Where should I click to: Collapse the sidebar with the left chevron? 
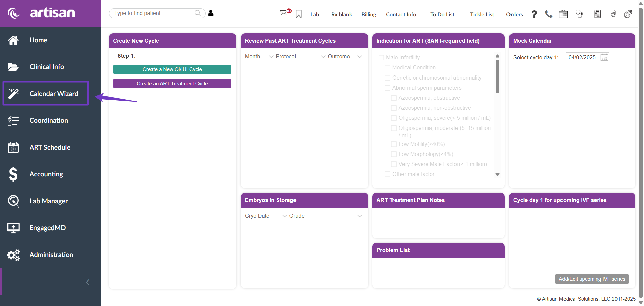(88, 282)
